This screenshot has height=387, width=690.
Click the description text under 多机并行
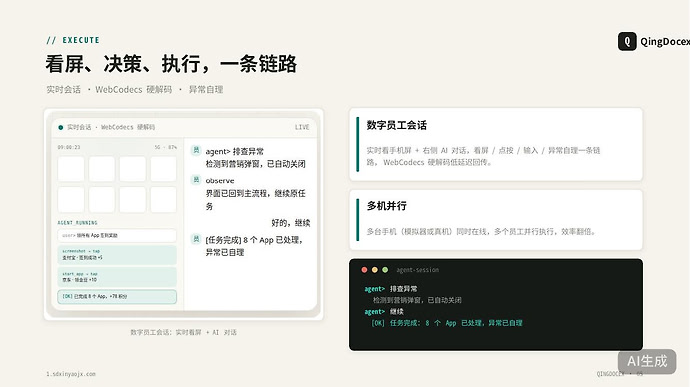481,231
